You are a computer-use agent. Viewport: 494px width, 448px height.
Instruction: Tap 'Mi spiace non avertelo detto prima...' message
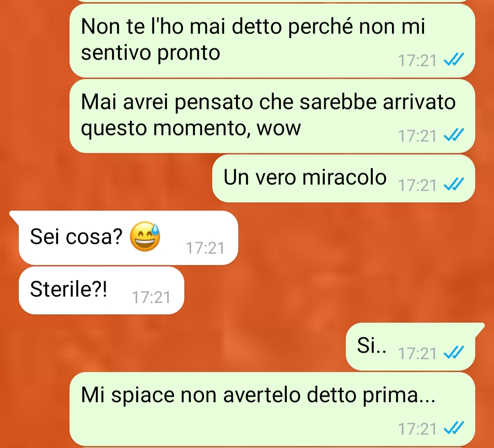click(x=272, y=409)
